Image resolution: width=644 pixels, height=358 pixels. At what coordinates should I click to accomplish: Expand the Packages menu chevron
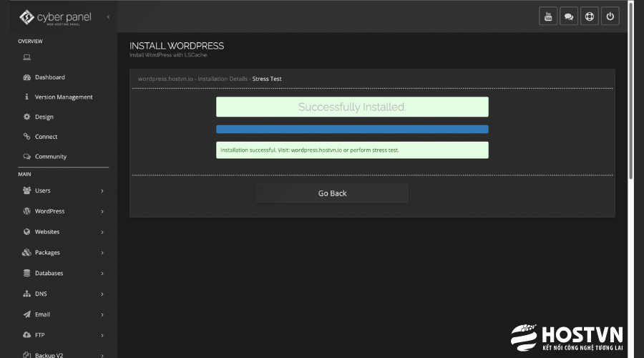pos(102,253)
